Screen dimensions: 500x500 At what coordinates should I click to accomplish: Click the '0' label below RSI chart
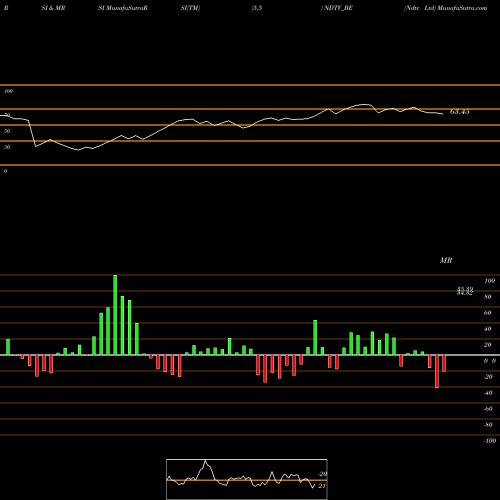click(5, 171)
